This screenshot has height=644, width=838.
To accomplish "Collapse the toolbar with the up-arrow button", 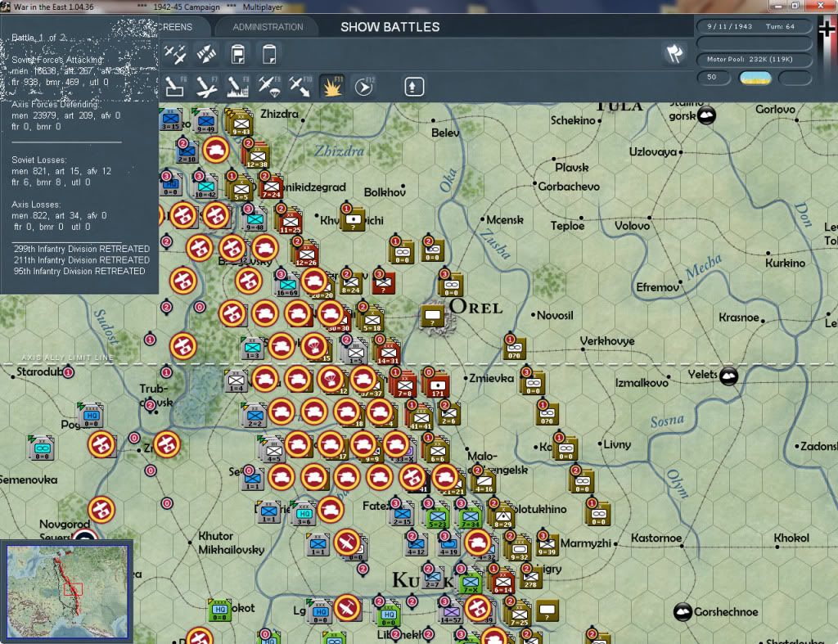I will point(413,87).
